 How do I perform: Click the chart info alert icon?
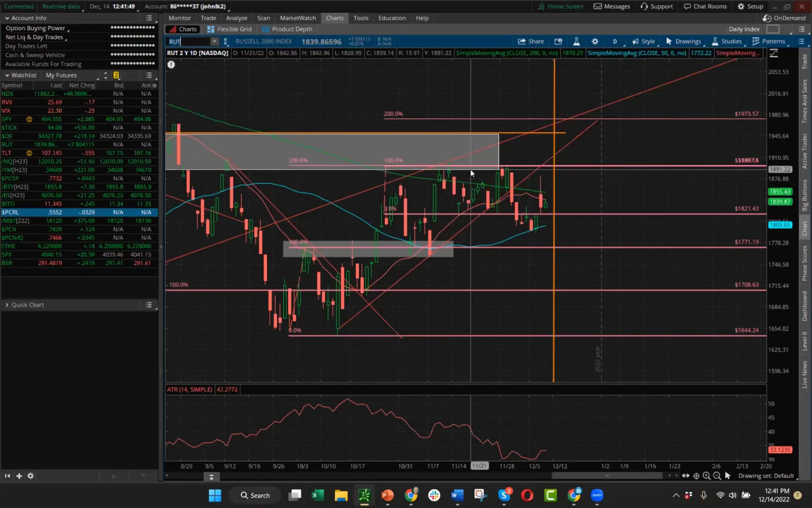coord(171,64)
